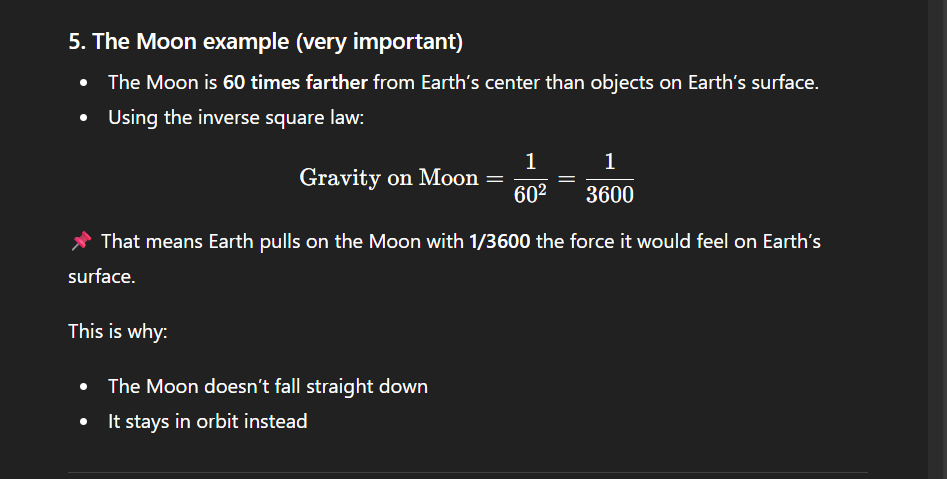Click the "This is why:" line
Screen dimensions: 947x479
tap(117, 330)
